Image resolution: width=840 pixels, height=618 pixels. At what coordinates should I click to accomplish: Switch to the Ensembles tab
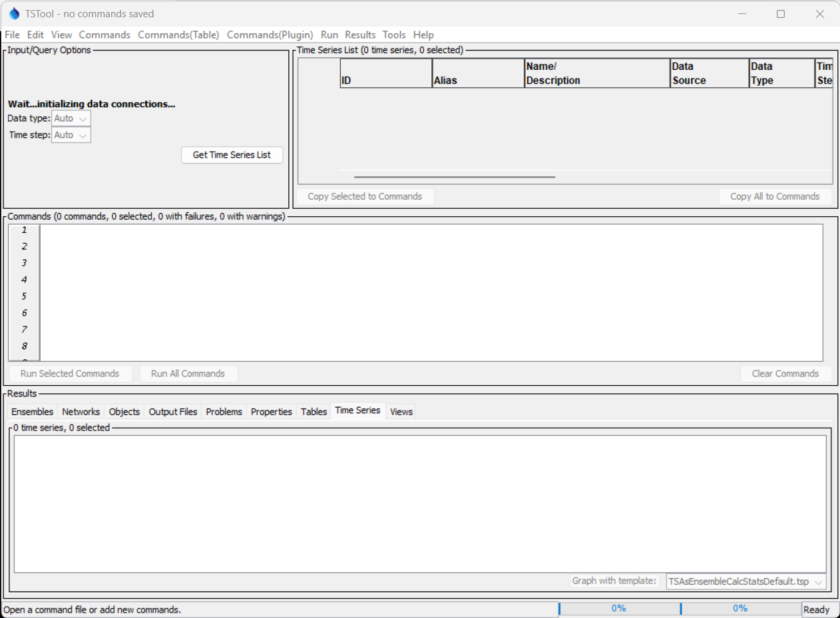[x=32, y=411]
